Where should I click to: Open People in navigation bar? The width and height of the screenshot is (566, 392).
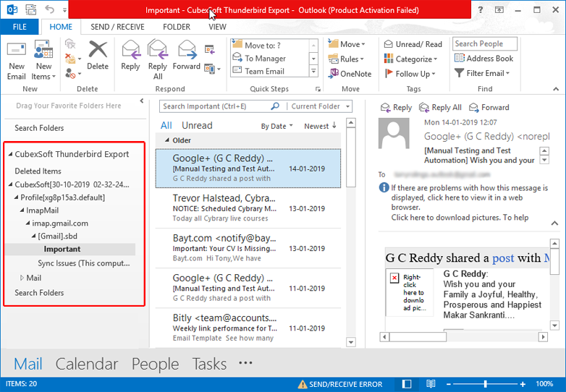(x=155, y=364)
